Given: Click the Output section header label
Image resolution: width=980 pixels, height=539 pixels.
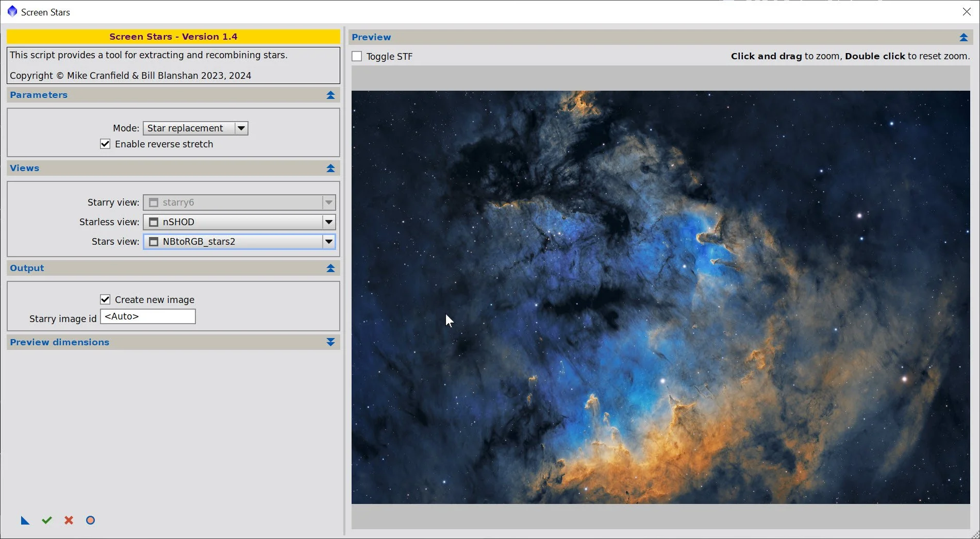Looking at the screenshot, I should click(x=27, y=268).
